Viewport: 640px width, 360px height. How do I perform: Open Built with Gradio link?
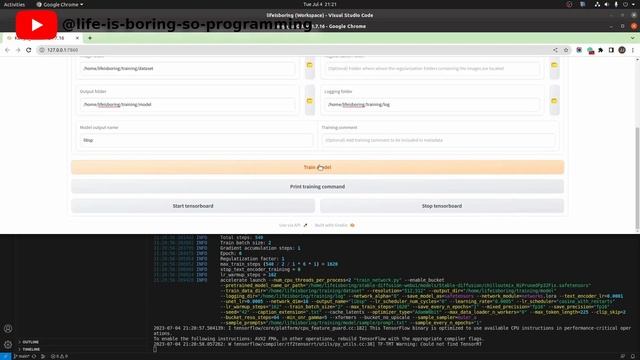click(334, 225)
